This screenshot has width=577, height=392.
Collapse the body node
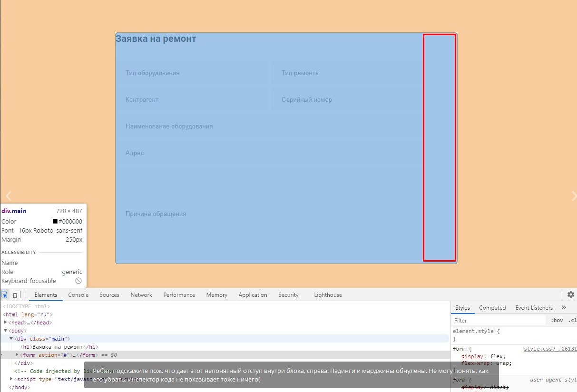click(x=6, y=331)
